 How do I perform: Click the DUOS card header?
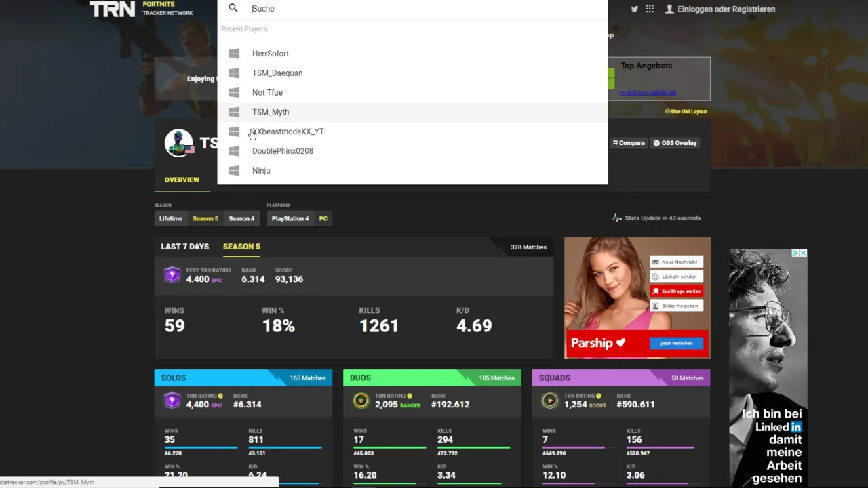[433, 378]
